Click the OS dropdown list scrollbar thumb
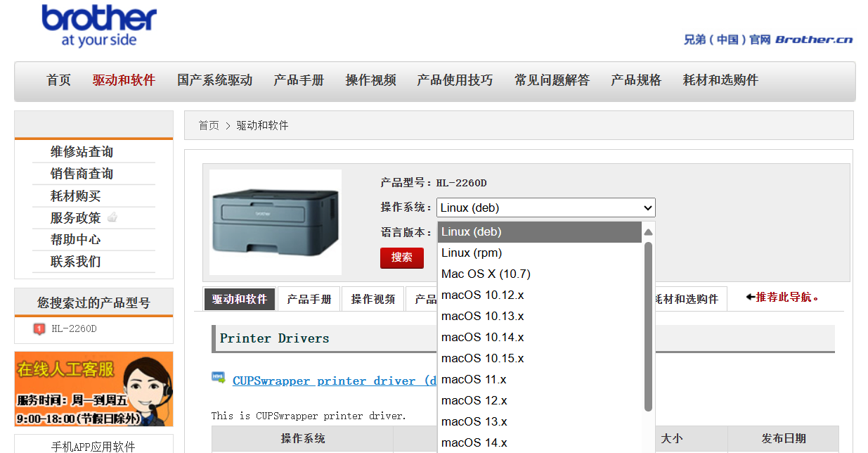868x453 pixels. point(649,326)
